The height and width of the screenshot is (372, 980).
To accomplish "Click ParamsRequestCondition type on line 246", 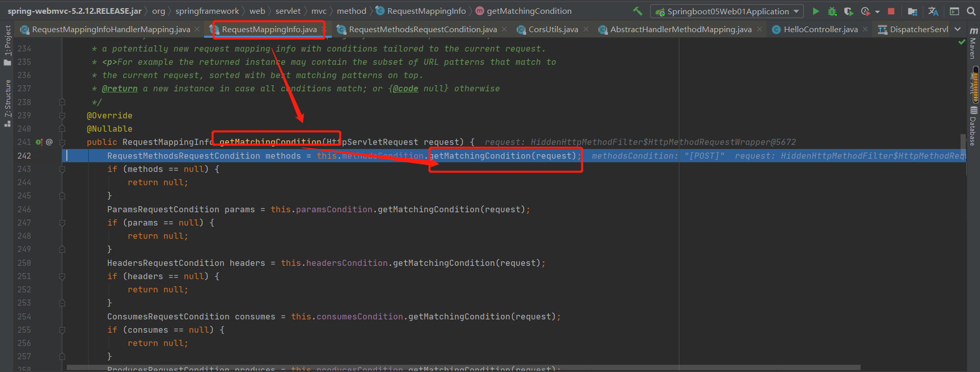I will 163,210.
